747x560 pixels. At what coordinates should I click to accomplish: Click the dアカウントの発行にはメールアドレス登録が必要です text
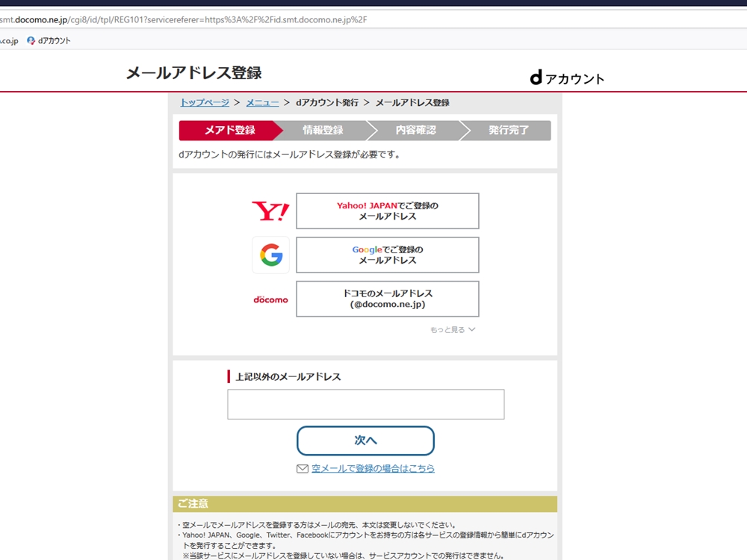[290, 155]
